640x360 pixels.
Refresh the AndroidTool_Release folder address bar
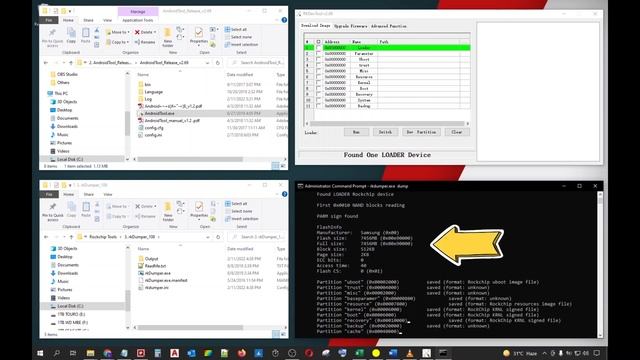pos(218,63)
